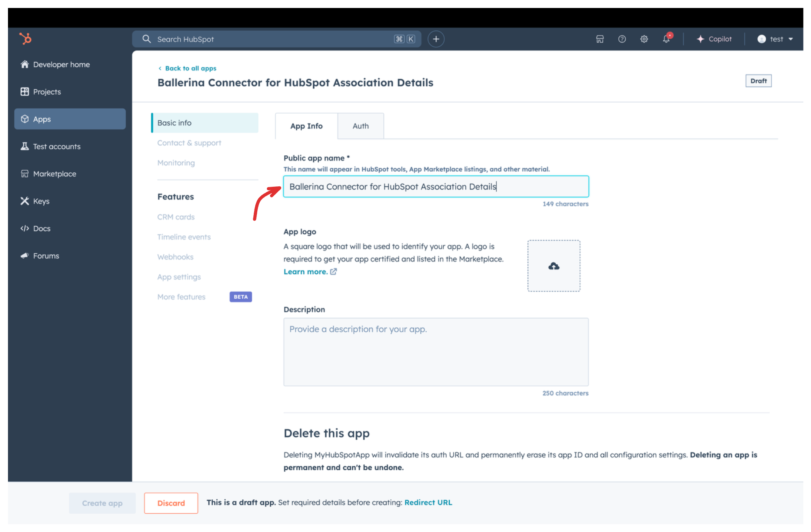Open Keys in the sidebar
The width and height of the screenshot is (811, 532).
pyautogui.click(x=41, y=201)
